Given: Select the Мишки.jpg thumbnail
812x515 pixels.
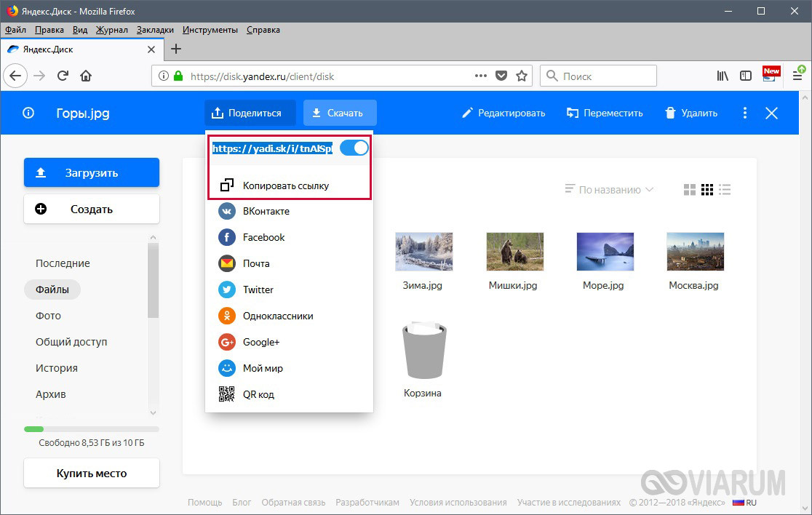Looking at the screenshot, I should [x=514, y=252].
